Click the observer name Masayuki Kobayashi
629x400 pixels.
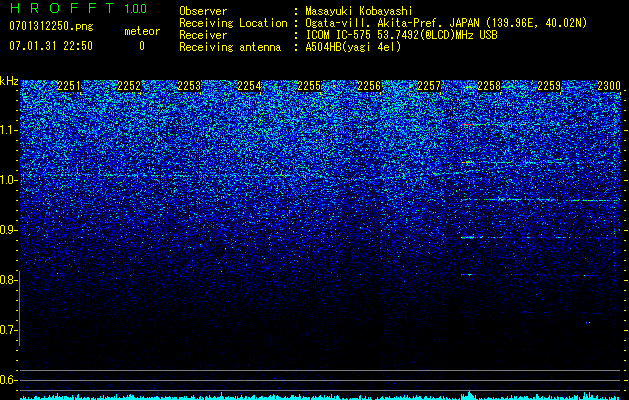359,11
